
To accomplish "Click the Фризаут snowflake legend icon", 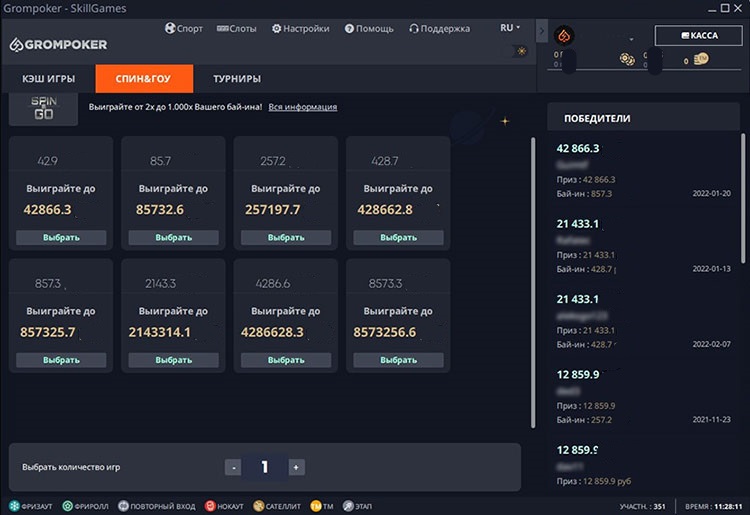I will tap(14, 506).
